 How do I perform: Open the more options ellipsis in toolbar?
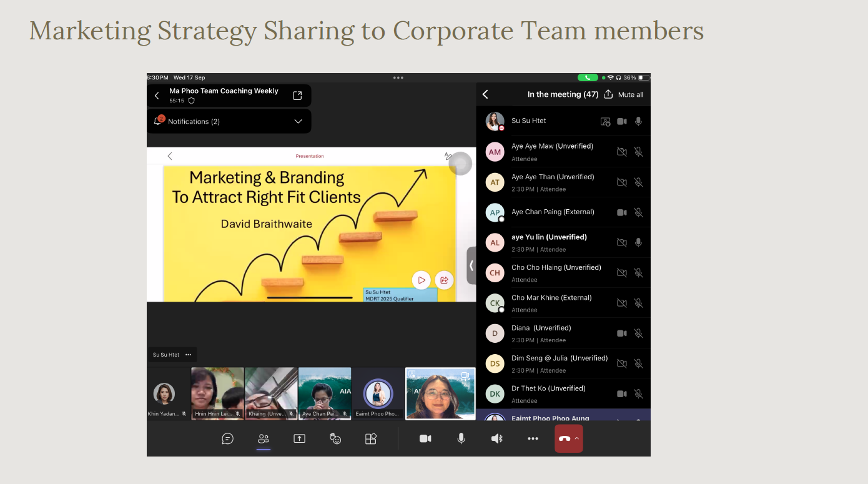coord(533,439)
